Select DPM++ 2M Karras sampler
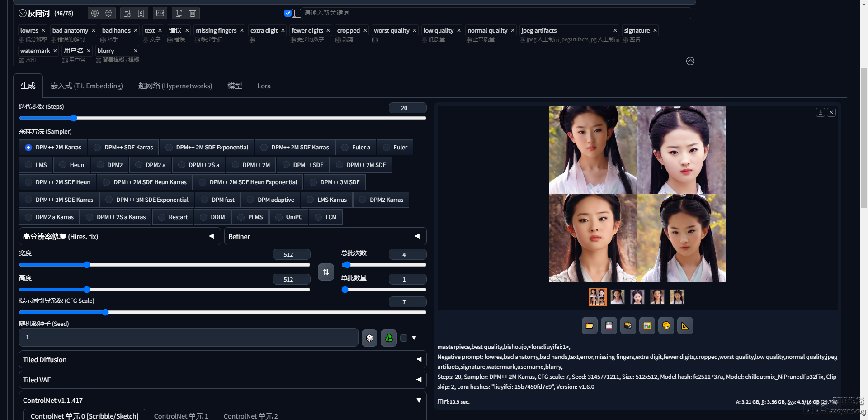The width and height of the screenshot is (868, 420). click(53, 147)
